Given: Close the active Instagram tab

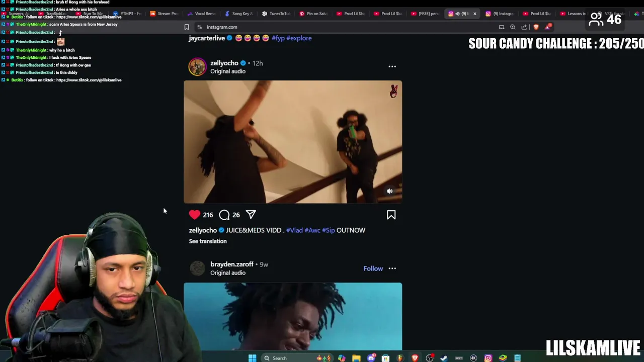Looking at the screenshot, I should coord(474,14).
